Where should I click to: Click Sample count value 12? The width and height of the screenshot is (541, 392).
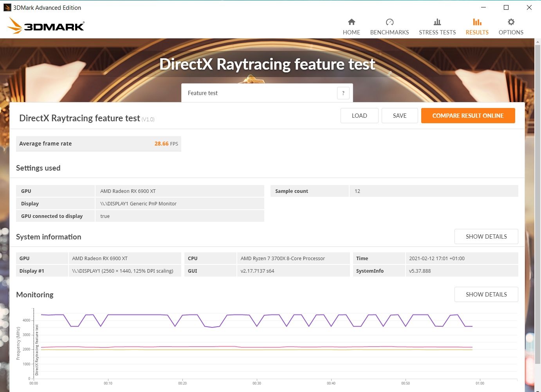tap(357, 191)
